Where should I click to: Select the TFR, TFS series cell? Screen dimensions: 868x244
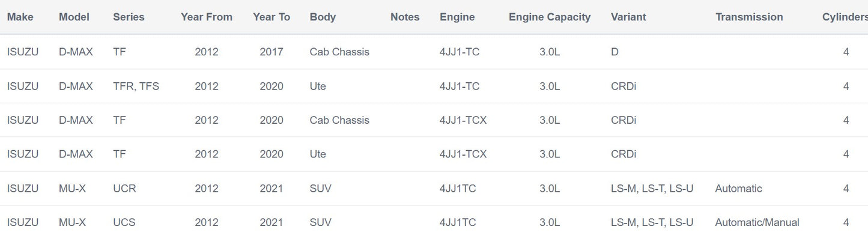pyautogui.click(x=136, y=86)
